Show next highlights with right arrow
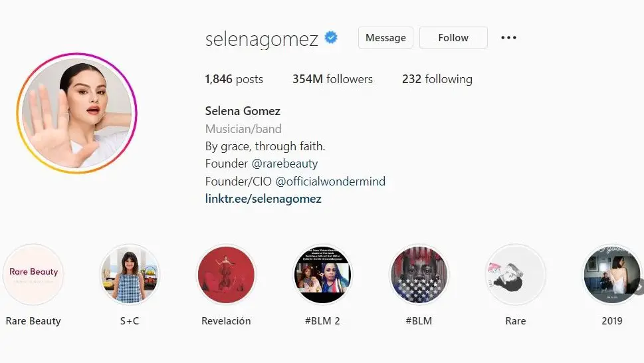The width and height of the screenshot is (644, 363). [x=639, y=286]
